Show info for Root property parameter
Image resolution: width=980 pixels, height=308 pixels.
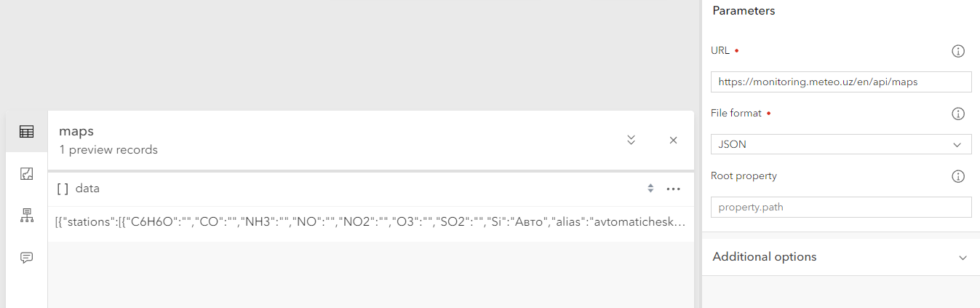[x=958, y=176]
